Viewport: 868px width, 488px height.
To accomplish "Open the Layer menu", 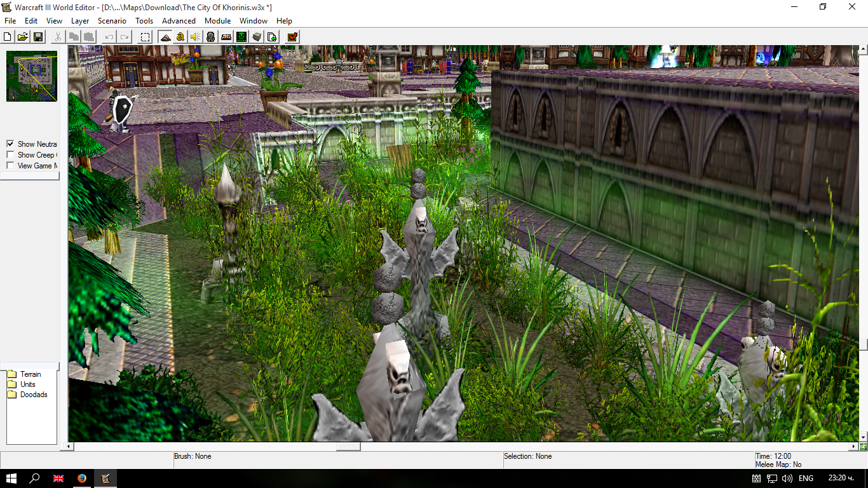I will (x=80, y=21).
